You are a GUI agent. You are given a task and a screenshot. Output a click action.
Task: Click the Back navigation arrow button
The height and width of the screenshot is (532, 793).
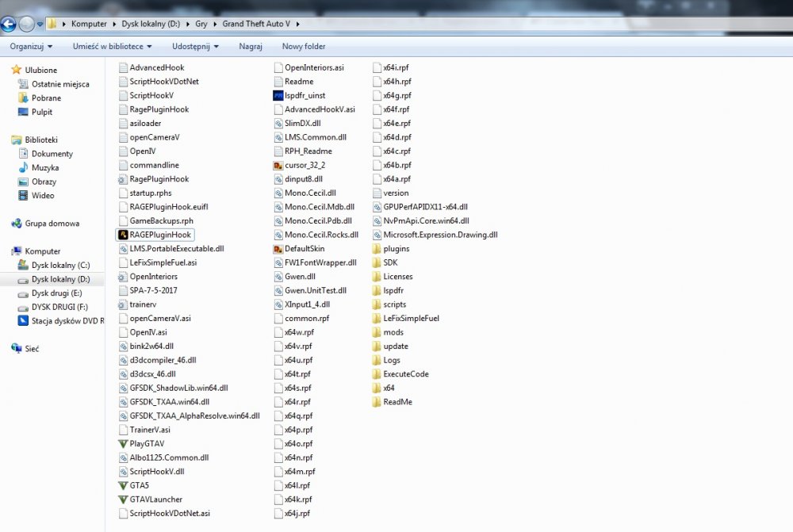click(x=9, y=24)
